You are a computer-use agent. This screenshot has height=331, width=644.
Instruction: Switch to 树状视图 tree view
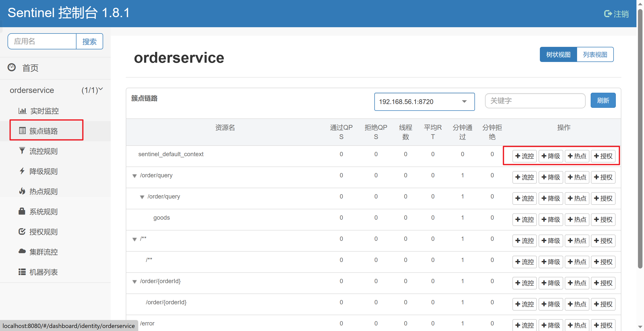[558, 54]
